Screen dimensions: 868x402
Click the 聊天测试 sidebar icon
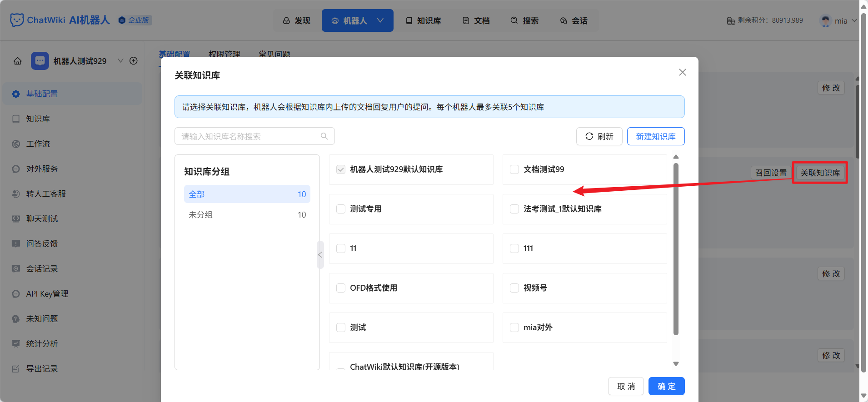coord(16,219)
